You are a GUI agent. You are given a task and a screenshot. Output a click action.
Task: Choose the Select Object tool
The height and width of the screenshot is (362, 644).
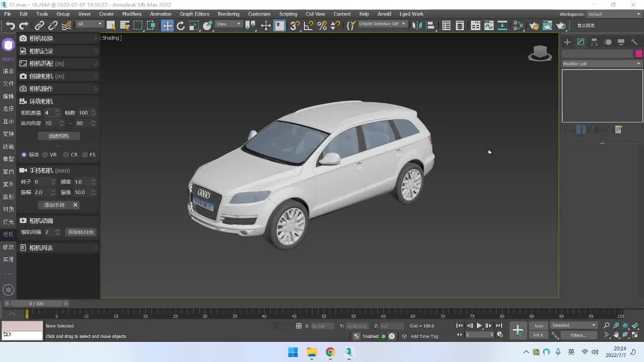(111, 26)
